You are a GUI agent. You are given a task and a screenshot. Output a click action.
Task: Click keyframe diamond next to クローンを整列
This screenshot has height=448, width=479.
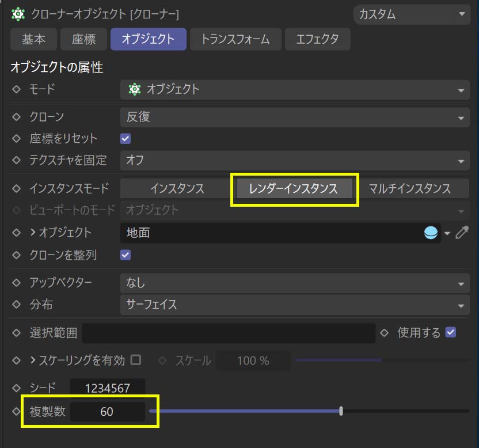(16, 255)
